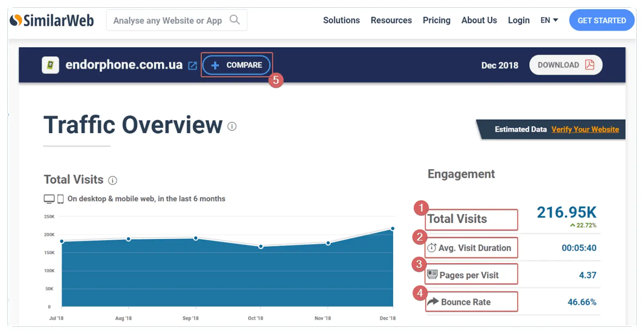Click the 22.72% growth indicator
Image resolution: width=644 pixels, height=334 pixels.
click(583, 225)
